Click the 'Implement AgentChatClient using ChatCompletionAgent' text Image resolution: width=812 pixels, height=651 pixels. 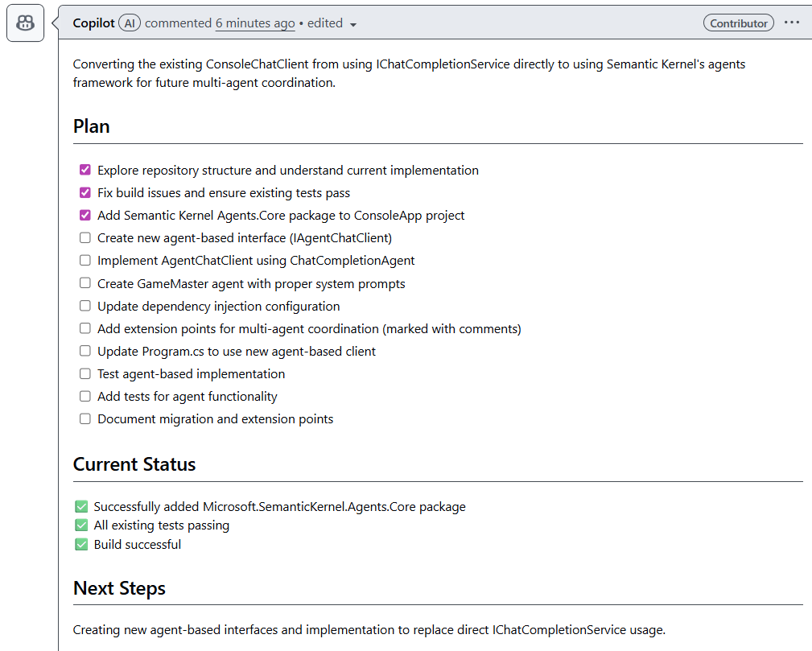click(256, 261)
